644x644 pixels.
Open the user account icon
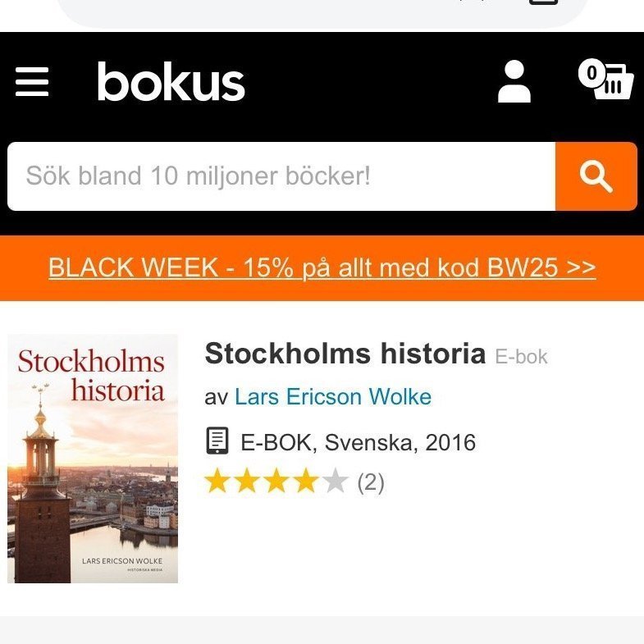(x=514, y=81)
